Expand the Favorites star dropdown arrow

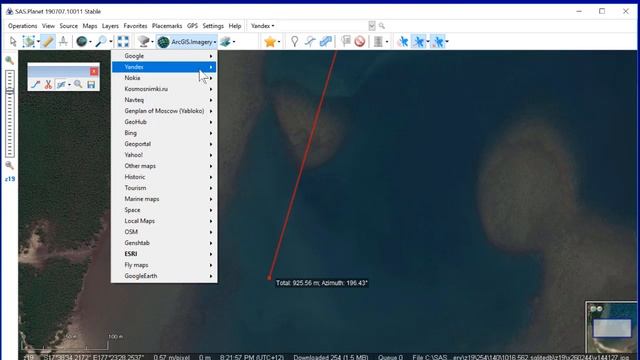(279, 42)
